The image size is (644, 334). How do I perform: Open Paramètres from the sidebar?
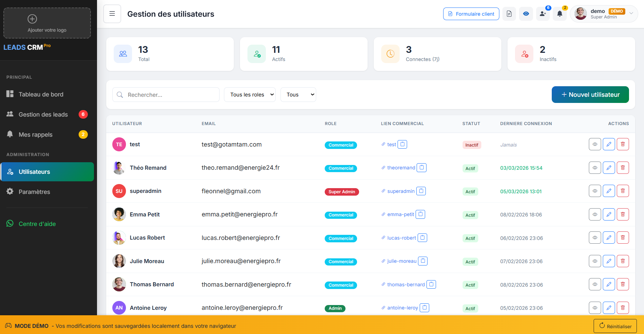(x=34, y=192)
